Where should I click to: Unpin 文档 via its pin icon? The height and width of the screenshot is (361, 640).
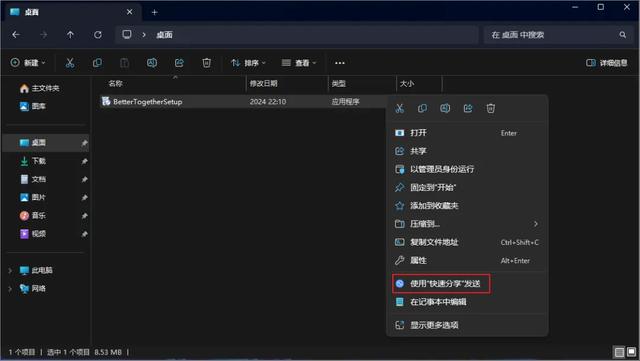pos(84,179)
